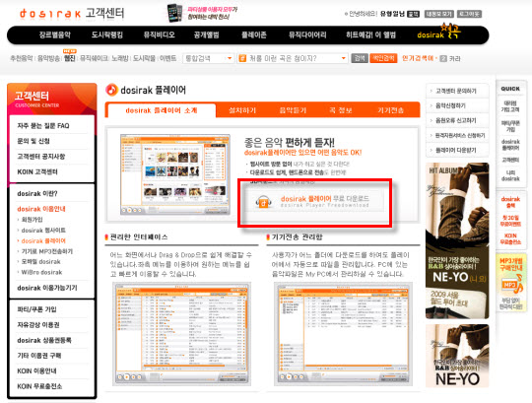Open 문의 및 신청 in sidebar

[33, 141]
